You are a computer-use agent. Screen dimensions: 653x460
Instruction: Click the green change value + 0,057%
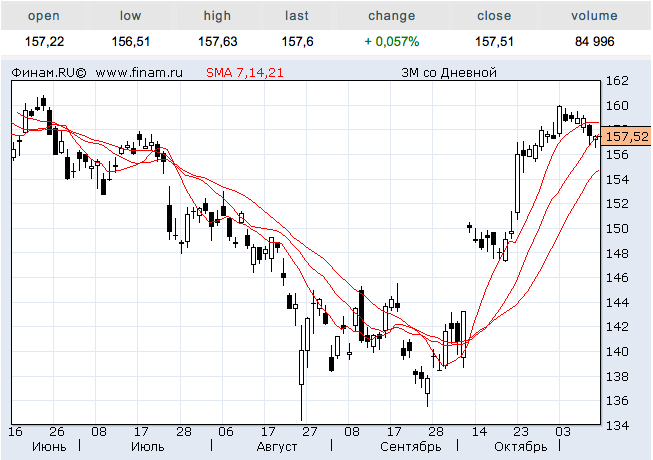tap(391, 42)
